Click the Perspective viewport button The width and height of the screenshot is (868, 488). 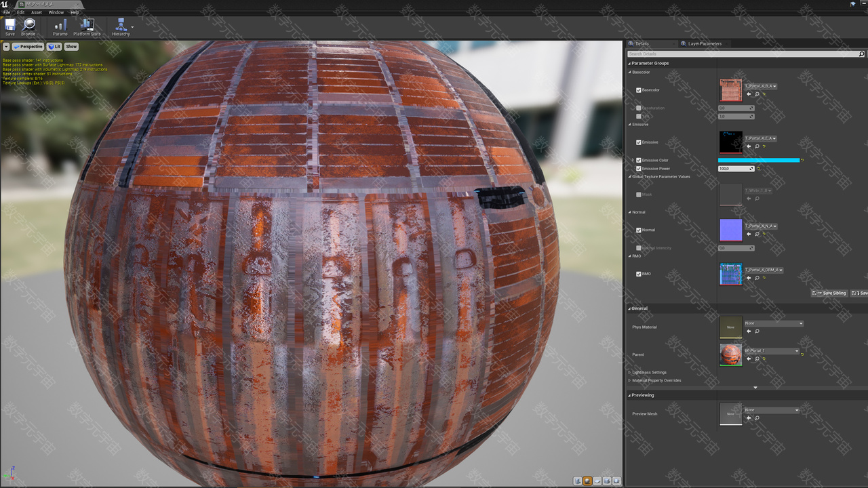click(x=28, y=47)
